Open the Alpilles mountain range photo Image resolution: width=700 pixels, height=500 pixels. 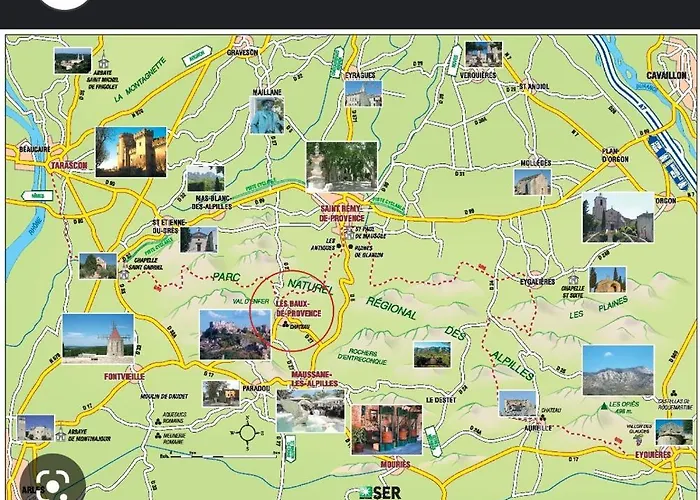[x=618, y=370]
